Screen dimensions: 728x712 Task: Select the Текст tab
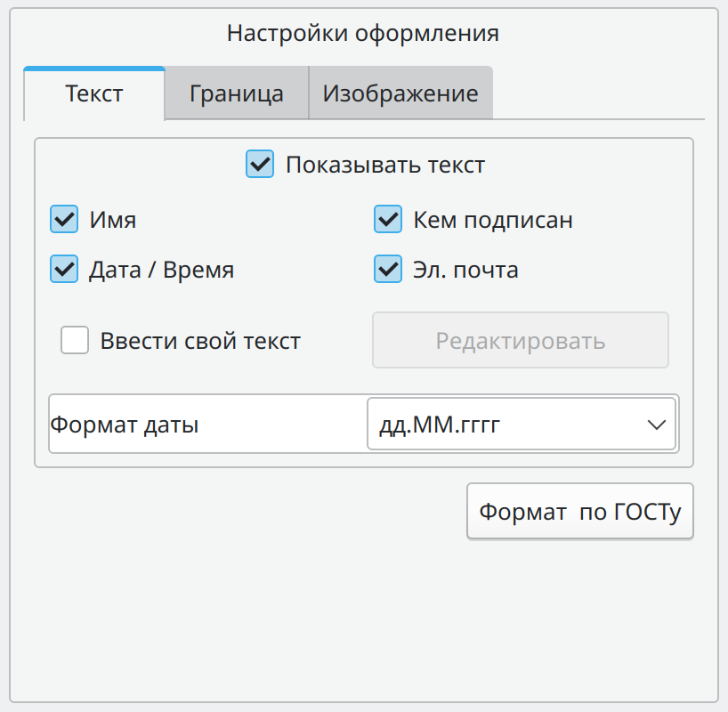click(94, 93)
